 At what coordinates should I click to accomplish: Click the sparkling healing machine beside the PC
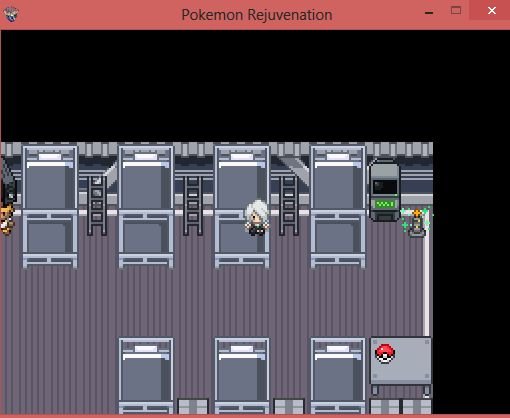(x=417, y=223)
